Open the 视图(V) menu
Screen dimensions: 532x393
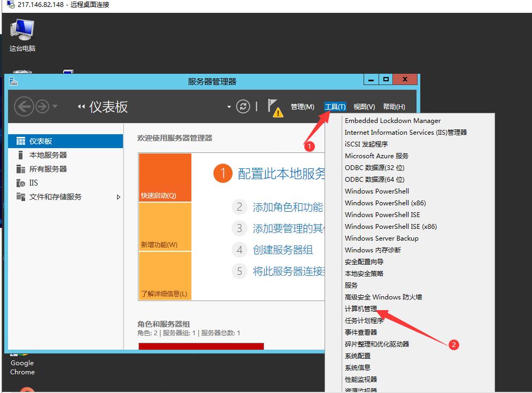pos(364,106)
